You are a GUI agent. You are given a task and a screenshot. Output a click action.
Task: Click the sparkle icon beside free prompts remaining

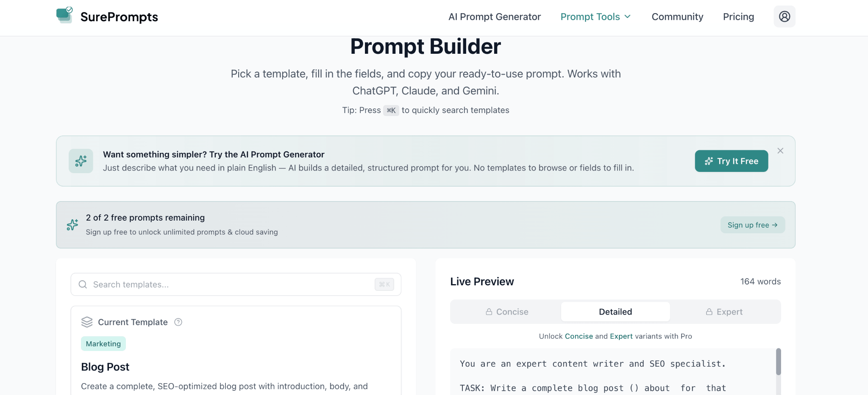click(x=72, y=225)
